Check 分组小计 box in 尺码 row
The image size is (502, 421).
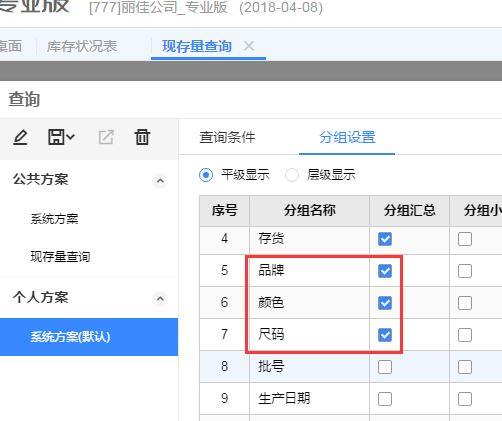point(465,335)
